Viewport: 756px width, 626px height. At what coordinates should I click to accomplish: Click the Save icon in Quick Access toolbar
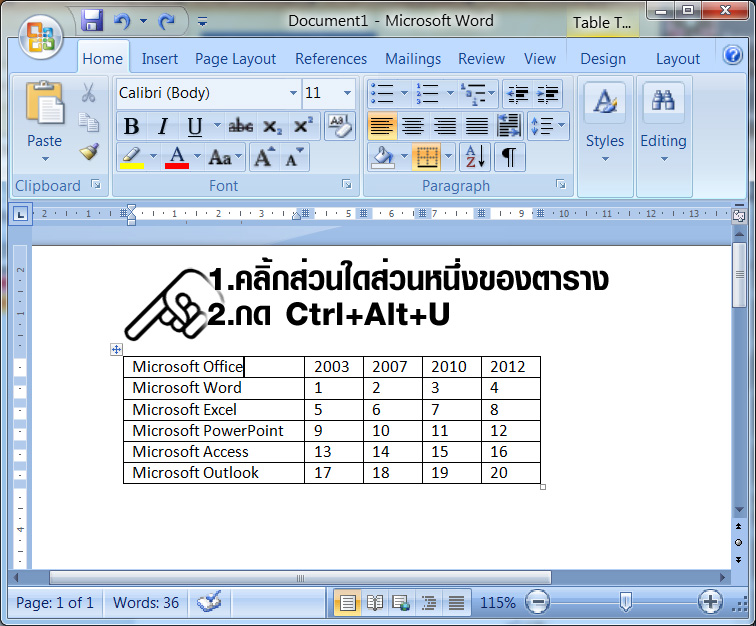click(x=92, y=20)
